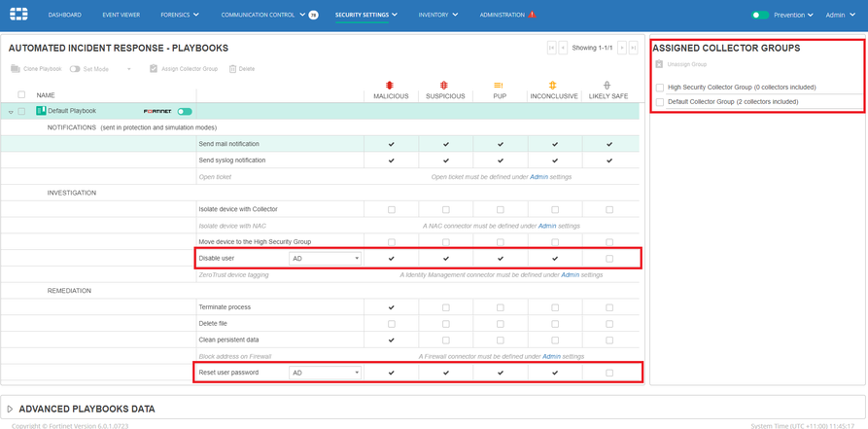Follow Admin link in Open ticket row

tap(538, 177)
